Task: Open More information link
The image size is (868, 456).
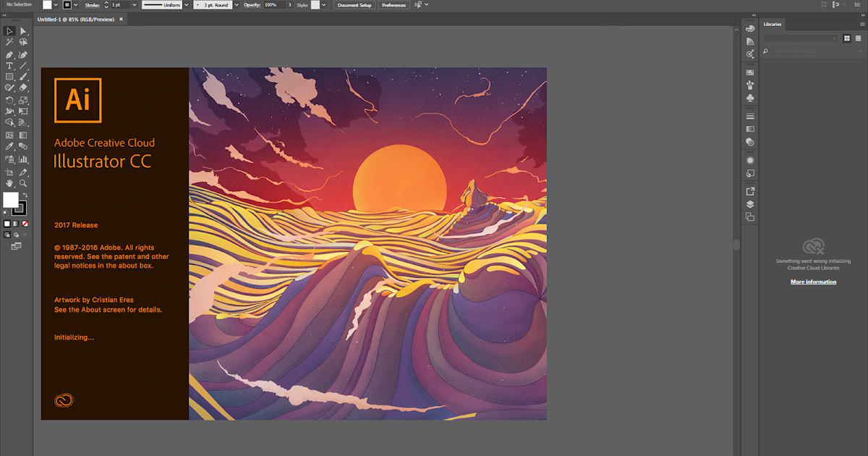Action: (x=813, y=282)
